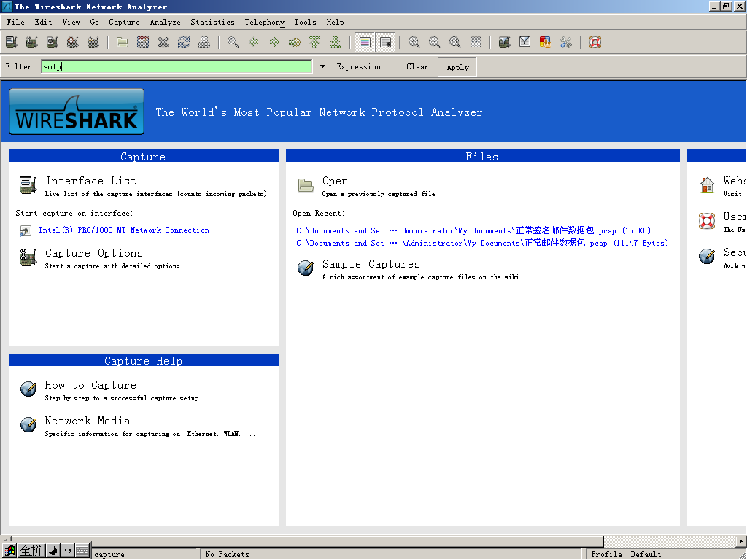Toggle auto scroll in live capture

pyautogui.click(x=385, y=42)
